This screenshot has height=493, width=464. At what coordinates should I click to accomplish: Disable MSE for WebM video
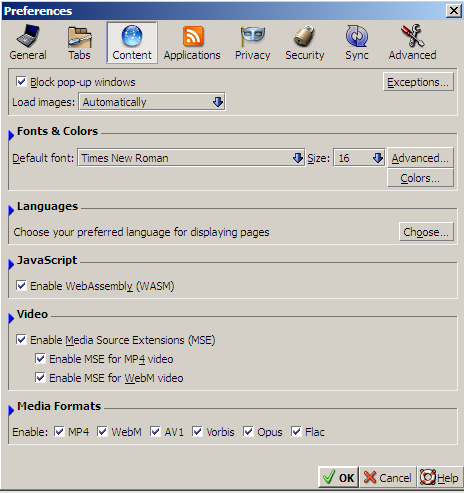[40, 377]
